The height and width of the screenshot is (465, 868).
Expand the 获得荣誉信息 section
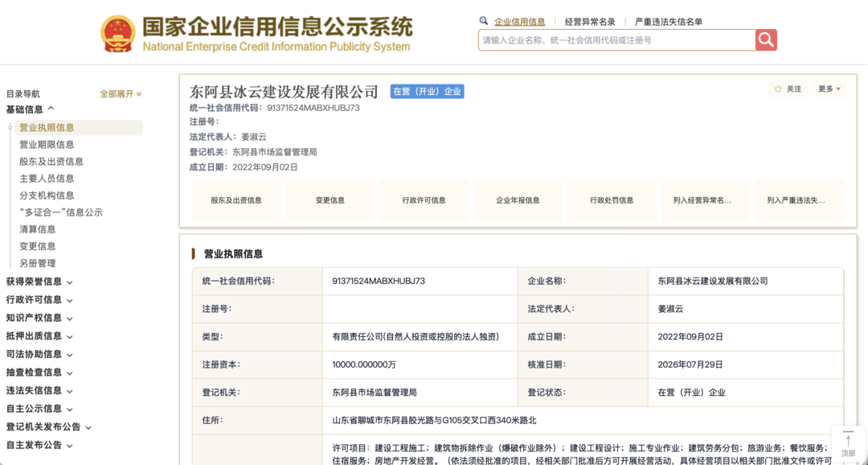point(39,282)
